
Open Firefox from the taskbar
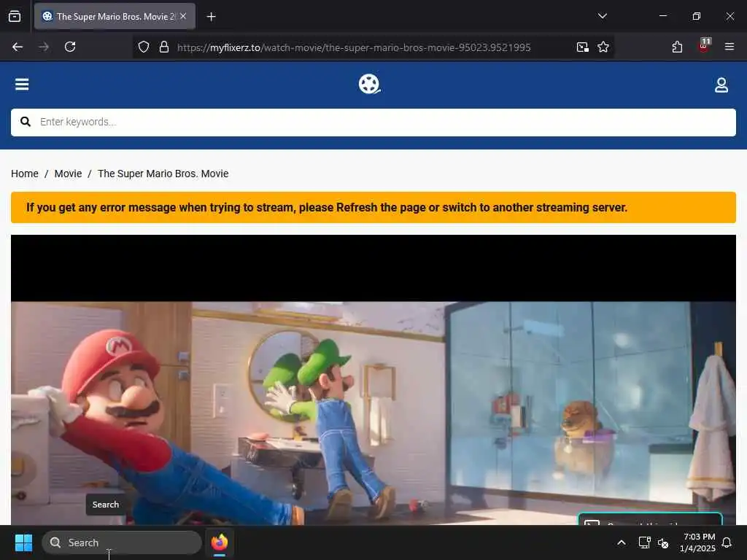219,542
